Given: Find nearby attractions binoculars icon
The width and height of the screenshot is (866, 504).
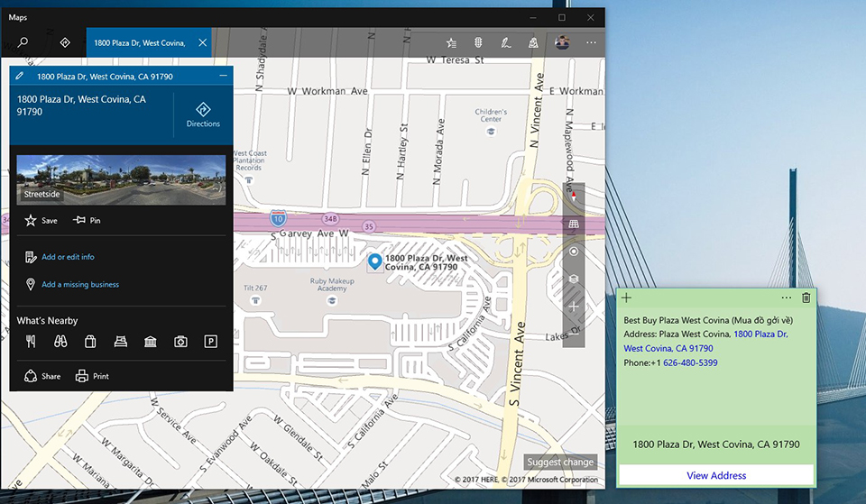Looking at the screenshot, I should pos(60,342).
